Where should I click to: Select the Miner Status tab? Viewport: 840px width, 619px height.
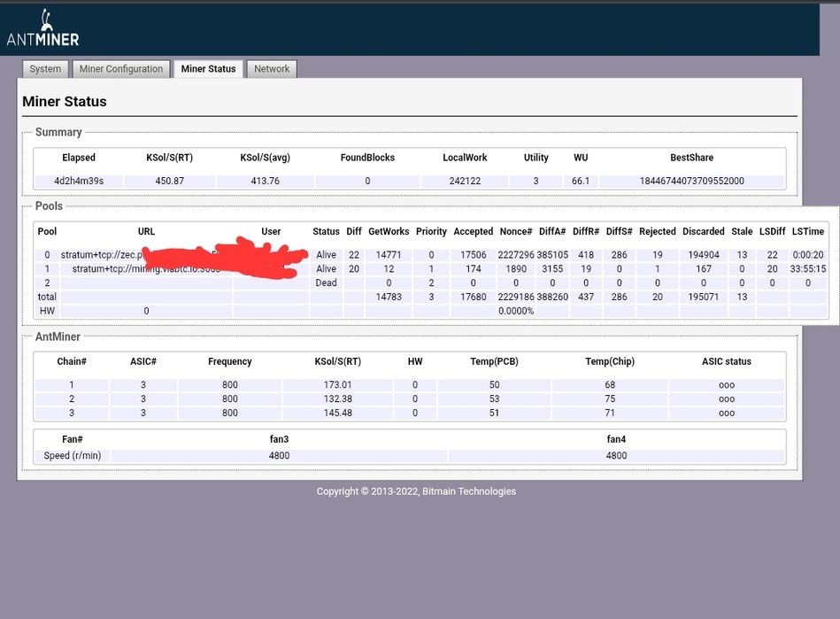208,69
